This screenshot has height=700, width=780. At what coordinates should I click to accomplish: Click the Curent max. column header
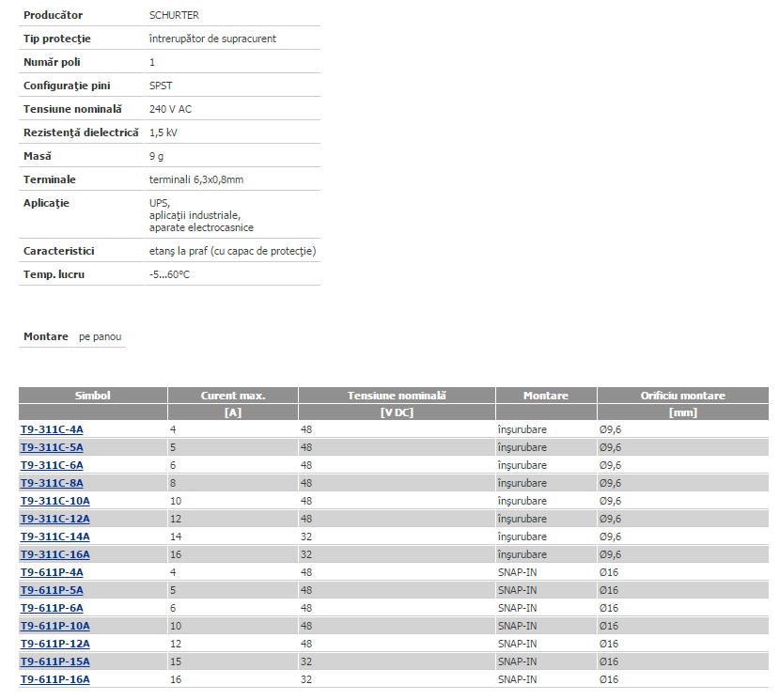[232, 396]
